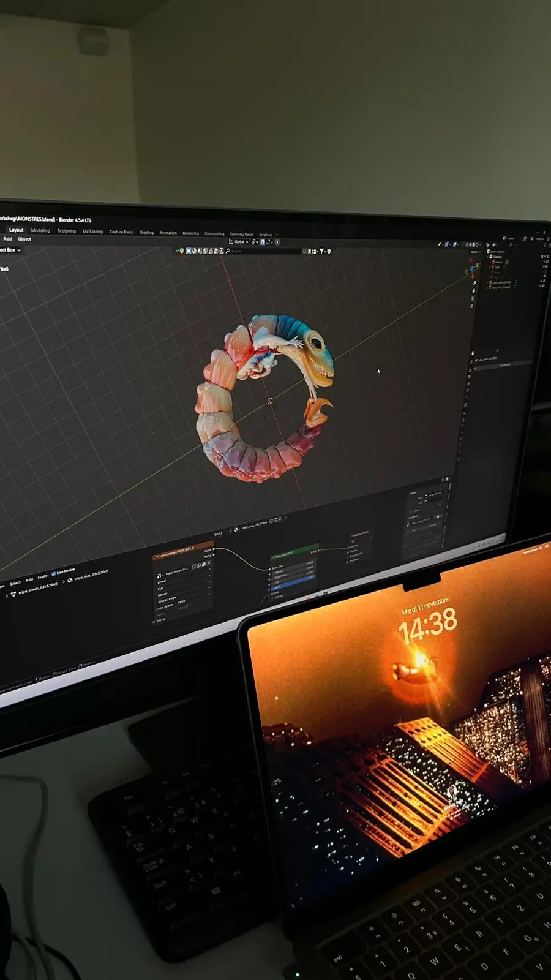
Task: Collapse the Collection row in the outliner
Action: (488, 257)
